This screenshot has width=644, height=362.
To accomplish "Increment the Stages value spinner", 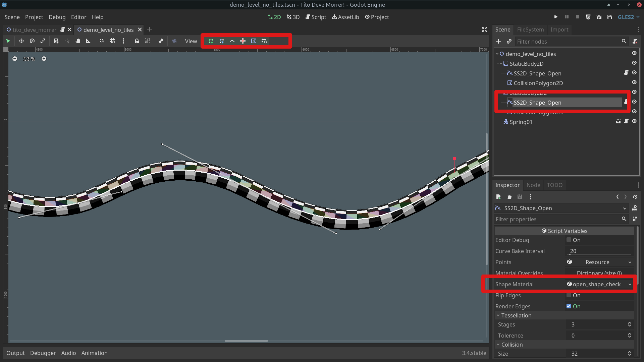I will pos(629,323).
